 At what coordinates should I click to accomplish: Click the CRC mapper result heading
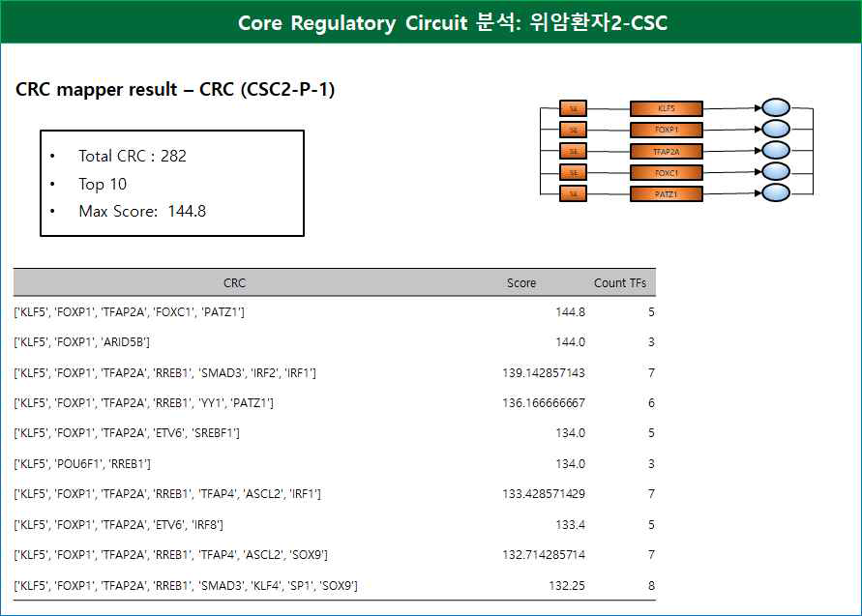tap(175, 89)
